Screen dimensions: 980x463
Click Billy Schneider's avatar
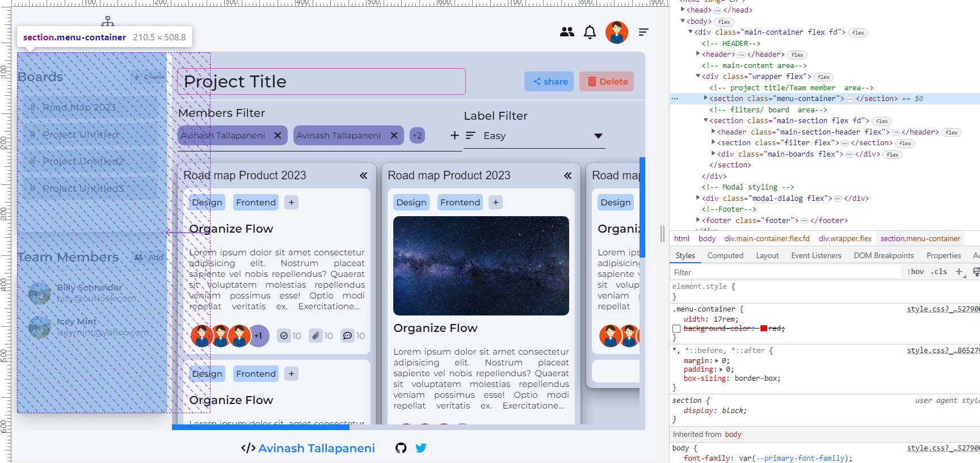(x=40, y=293)
